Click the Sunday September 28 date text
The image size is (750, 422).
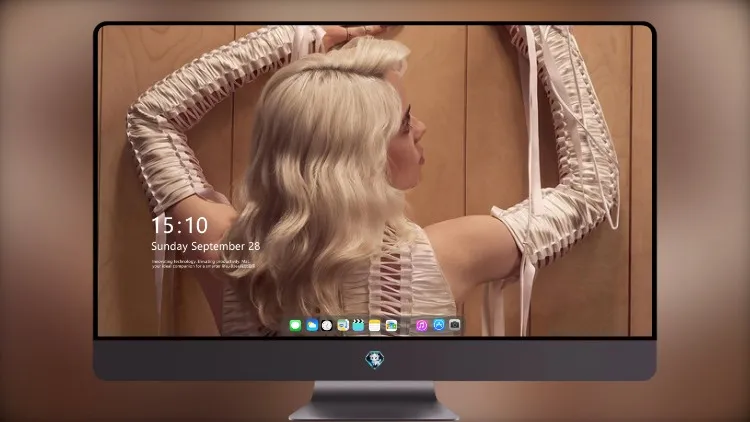(206, 246)
